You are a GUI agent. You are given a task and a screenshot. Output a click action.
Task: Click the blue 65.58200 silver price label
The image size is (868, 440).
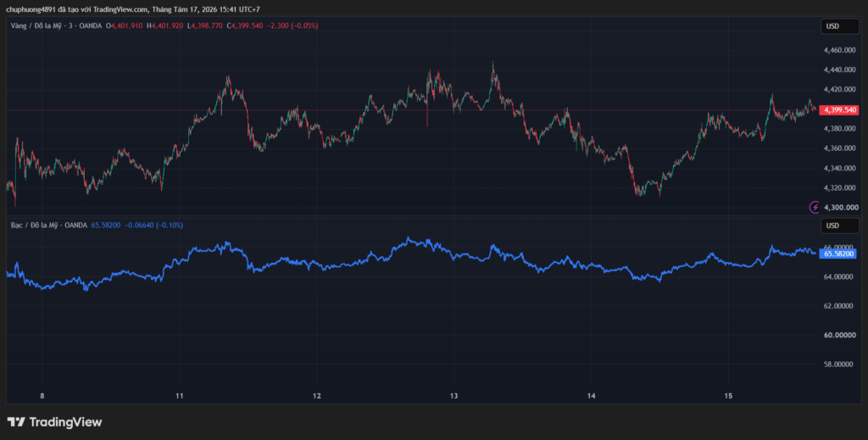coord(839,253)
